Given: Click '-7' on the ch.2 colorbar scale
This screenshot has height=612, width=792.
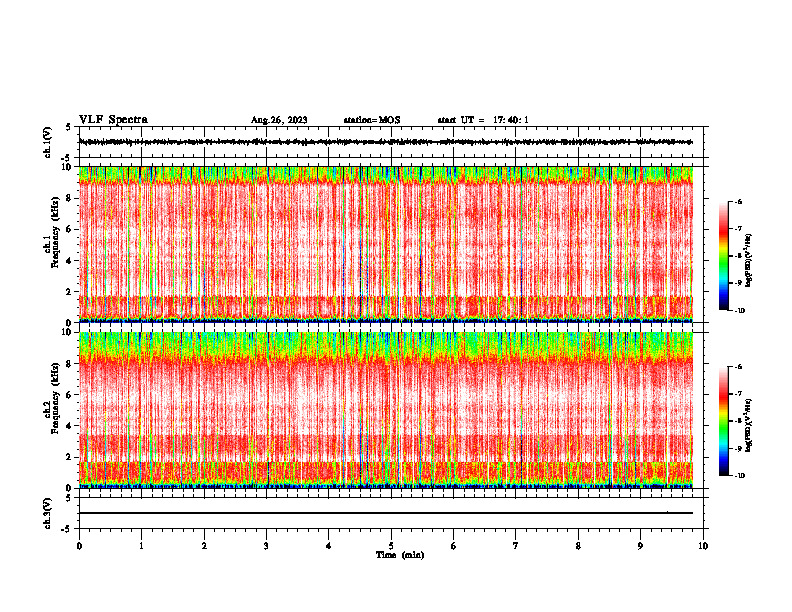Looking at the screenshot, I should coord(738,394).
